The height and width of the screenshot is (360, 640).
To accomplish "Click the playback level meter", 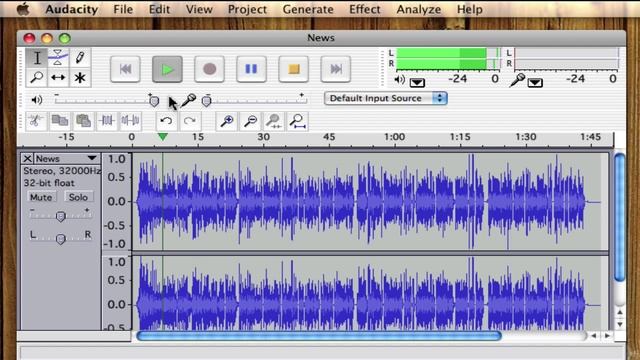I will coord(448,58).
